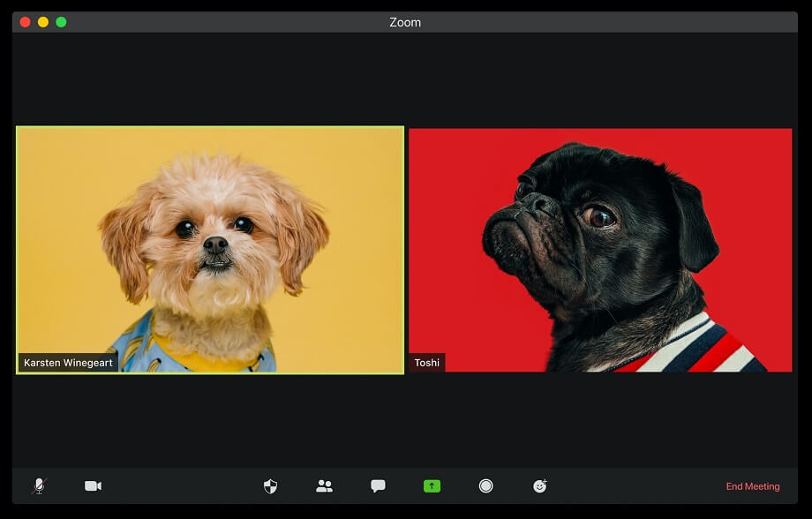Open the Security shield options
This screenshot has height=519, width=812.
pos(271,486)
